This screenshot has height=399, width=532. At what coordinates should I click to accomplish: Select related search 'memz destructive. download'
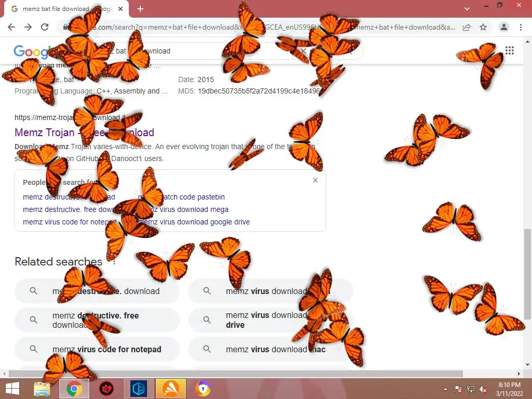97,291
